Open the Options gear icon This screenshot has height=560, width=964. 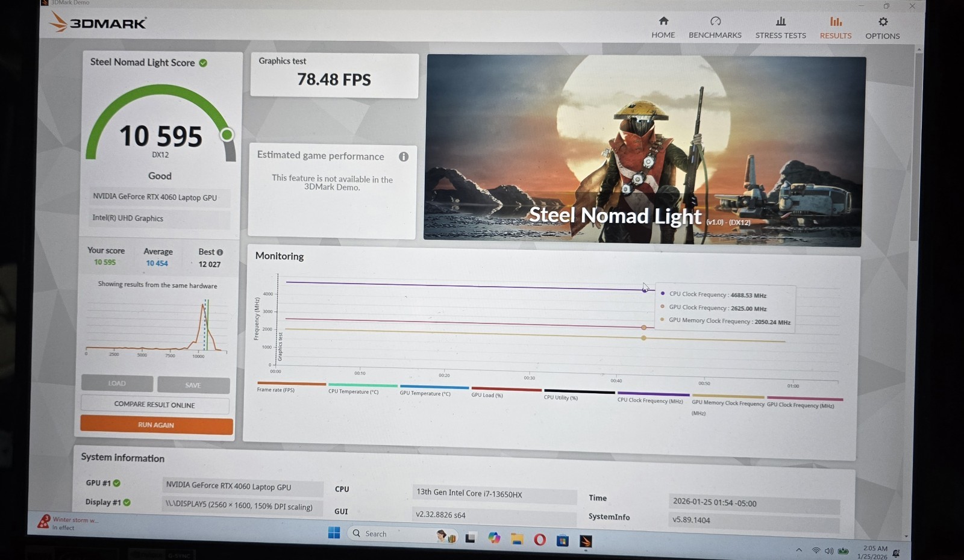(x=883, y=22)
